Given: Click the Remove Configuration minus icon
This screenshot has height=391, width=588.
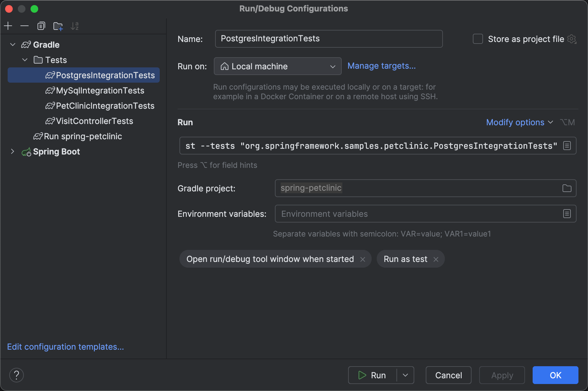Looking at the screenshot, I should (24, 26).
